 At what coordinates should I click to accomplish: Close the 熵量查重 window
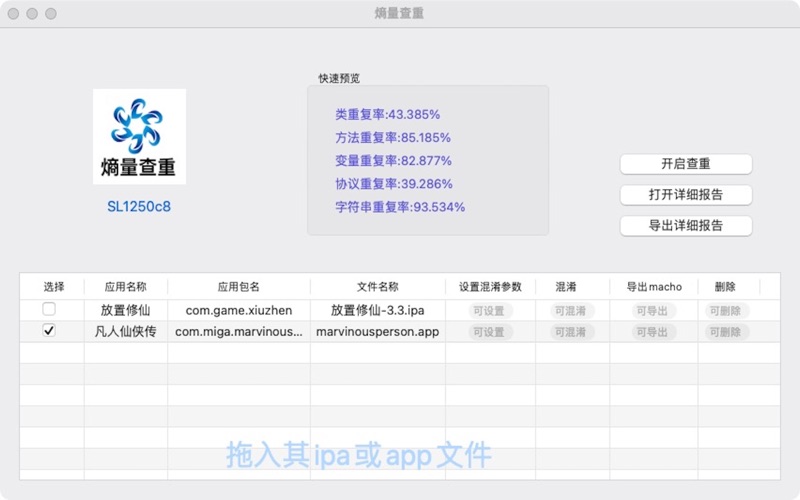pyautogui.click(x=14, y=14)
